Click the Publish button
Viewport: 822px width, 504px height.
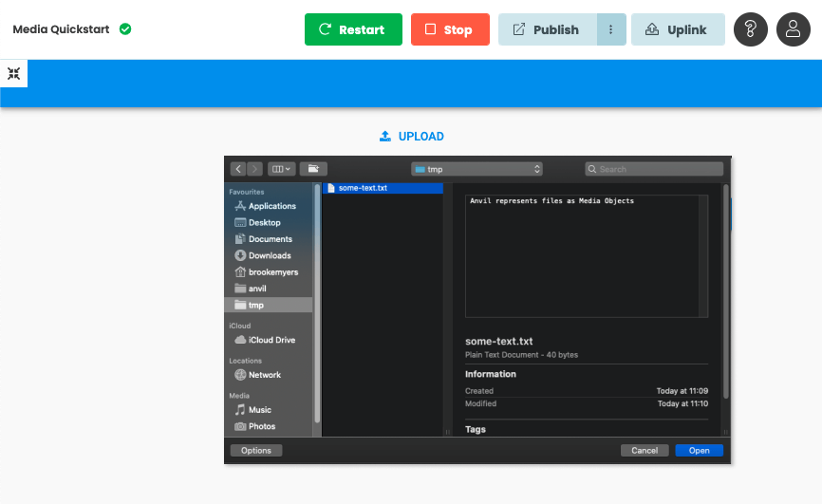coord(548,29)
